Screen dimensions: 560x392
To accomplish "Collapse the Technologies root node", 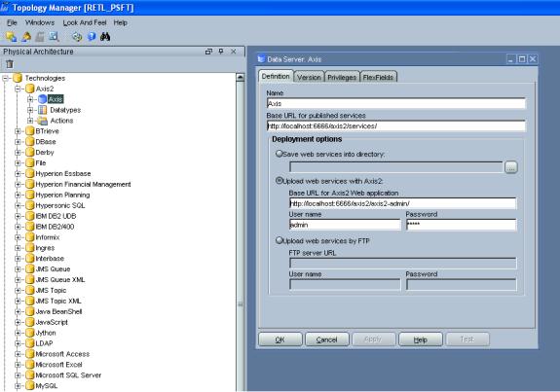I will [5, 78].
